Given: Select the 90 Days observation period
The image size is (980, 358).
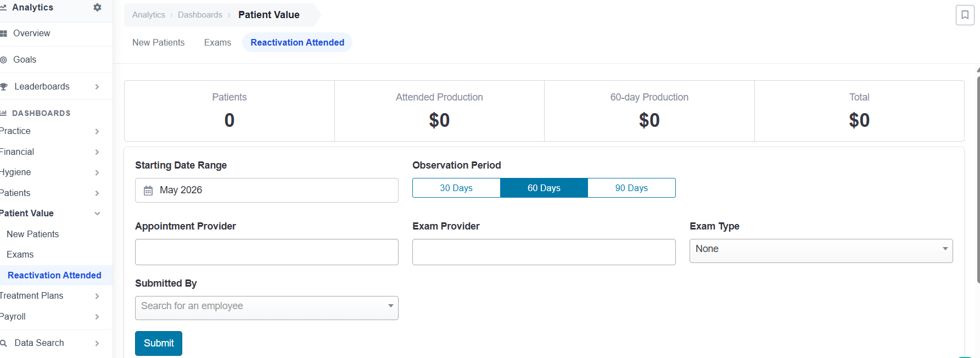Looking at the screenshot, I should (x=631, y=188).
